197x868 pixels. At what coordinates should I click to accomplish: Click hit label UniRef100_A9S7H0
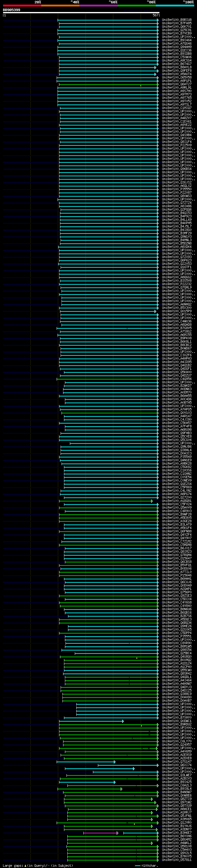(176, 91)
